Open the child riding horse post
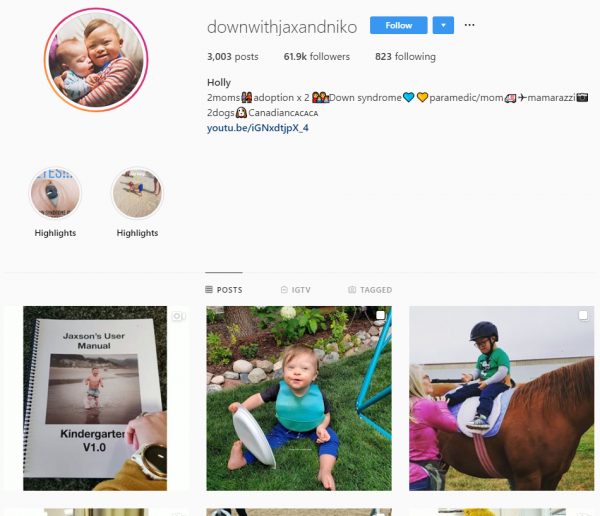Screen dimensions: 600x516 point(501,398)
